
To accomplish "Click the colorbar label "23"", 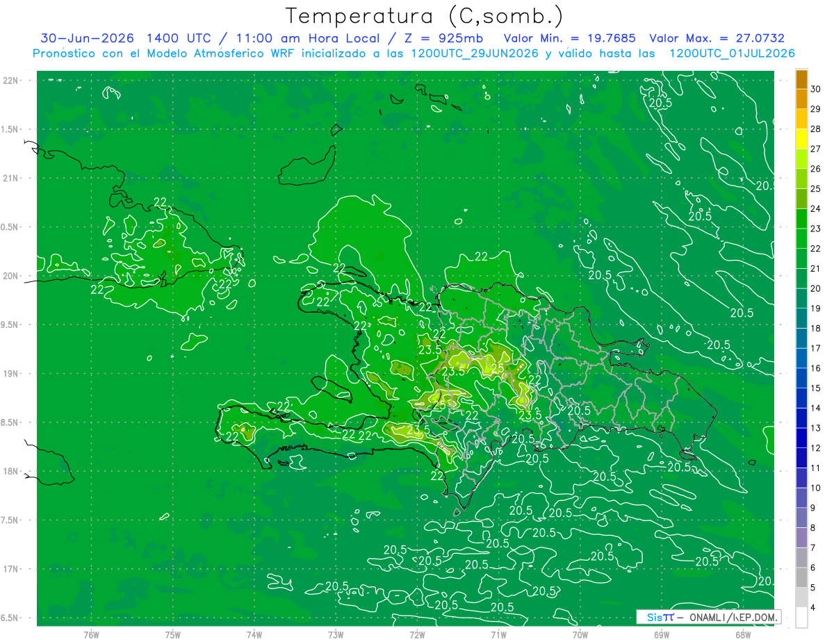I will (816, 229).
